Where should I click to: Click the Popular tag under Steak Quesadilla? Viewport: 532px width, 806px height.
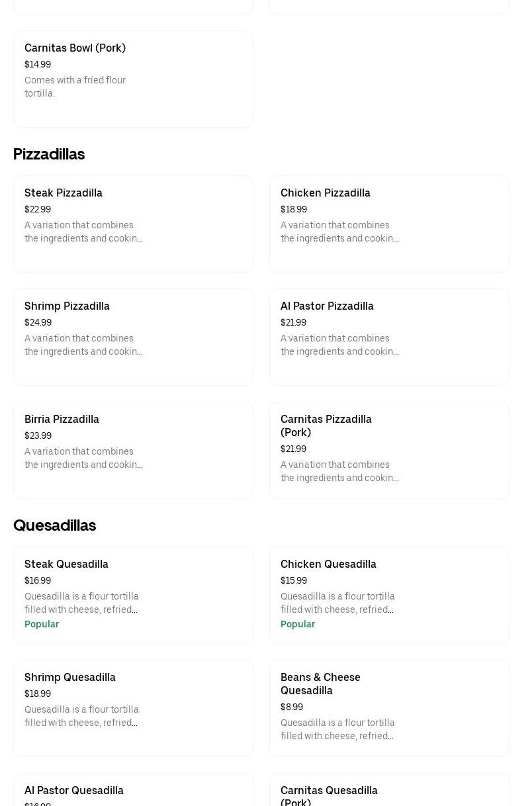click(x=42, y=624)
